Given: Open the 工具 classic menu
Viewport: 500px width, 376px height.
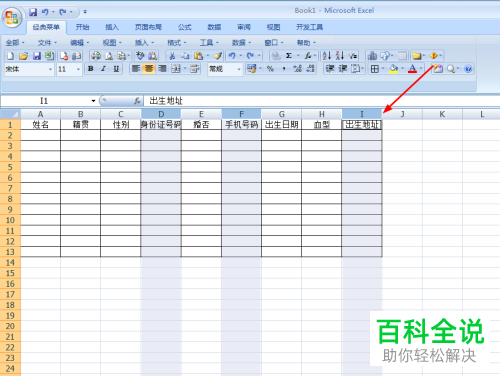Looking at the screenshot, I should pos(209,43).
